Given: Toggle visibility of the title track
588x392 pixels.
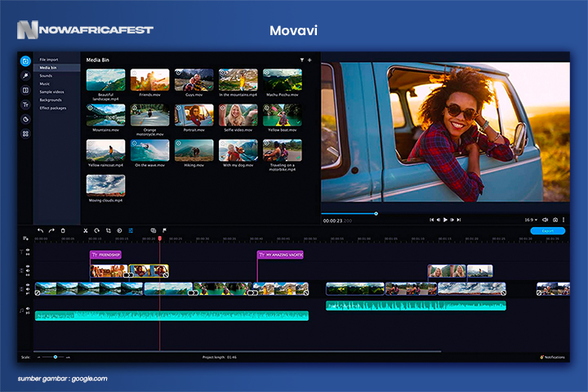Looking at the screenshot, I should pyautogui.click(x=28, y=250).
